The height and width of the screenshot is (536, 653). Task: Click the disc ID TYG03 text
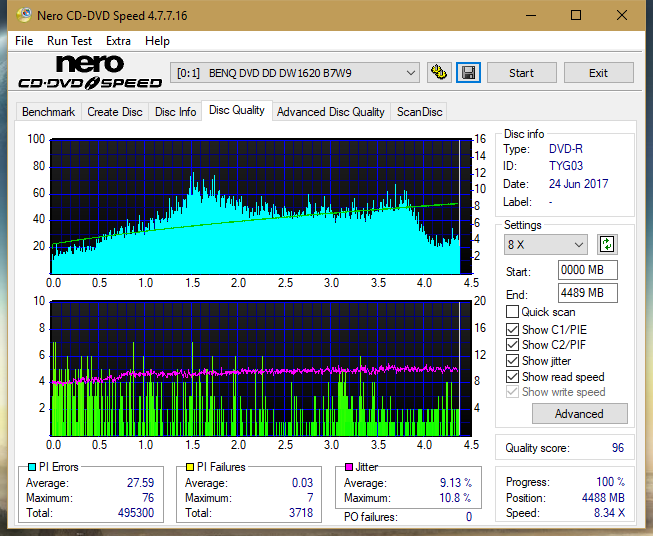coord(566,166)
